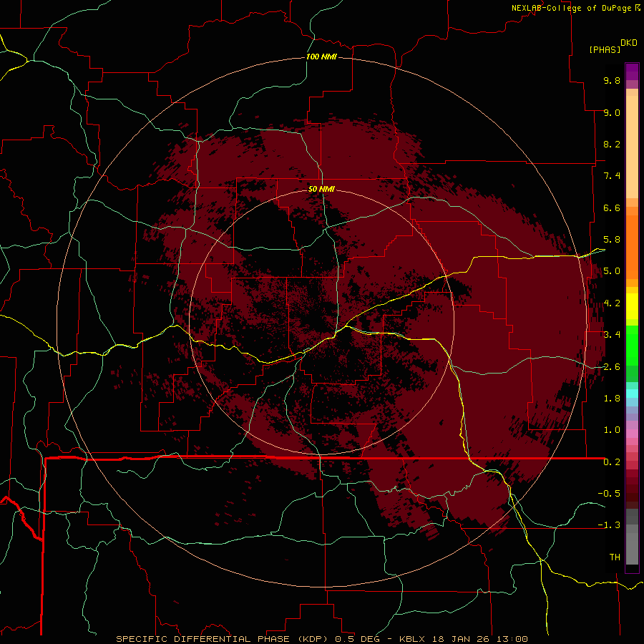Viewport: 644px width, 644px height.
Task: Click the 9.8 value on the color scale
Action: point(612,80)
